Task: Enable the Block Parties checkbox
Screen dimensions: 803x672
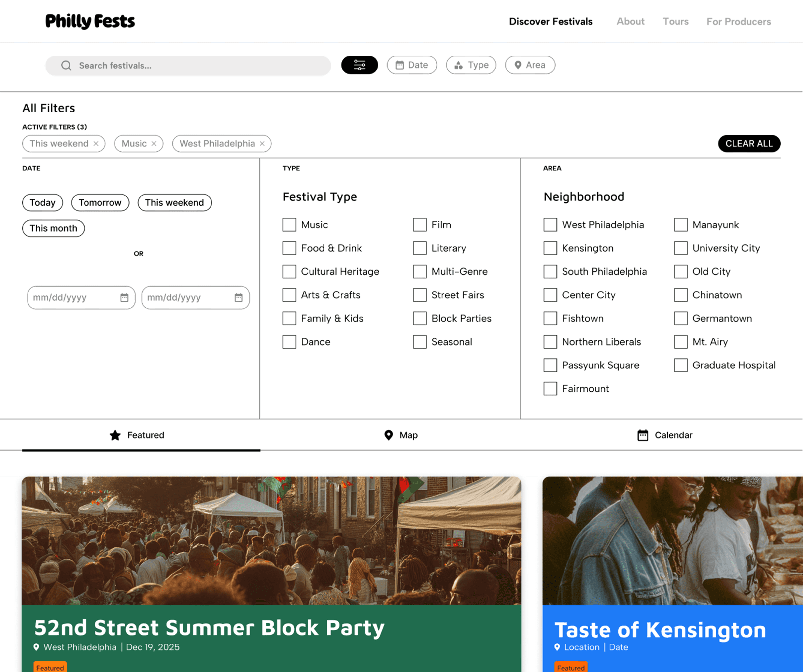Action: [x=420, y=318]
